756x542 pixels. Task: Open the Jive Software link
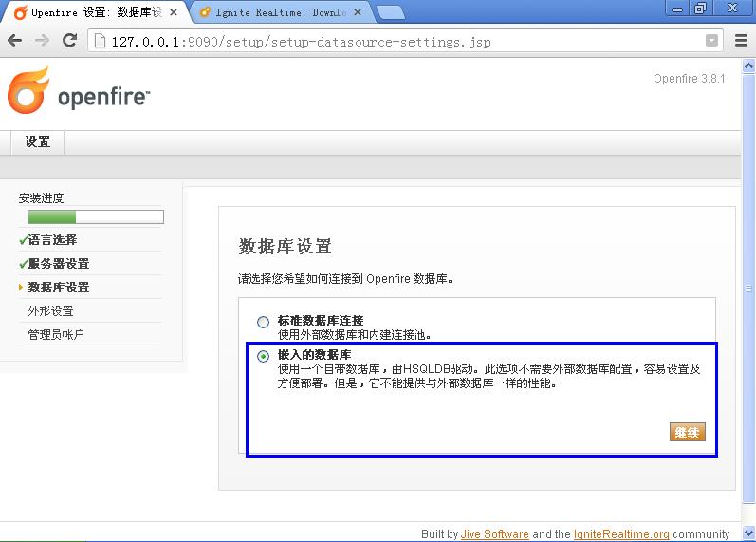495,533
